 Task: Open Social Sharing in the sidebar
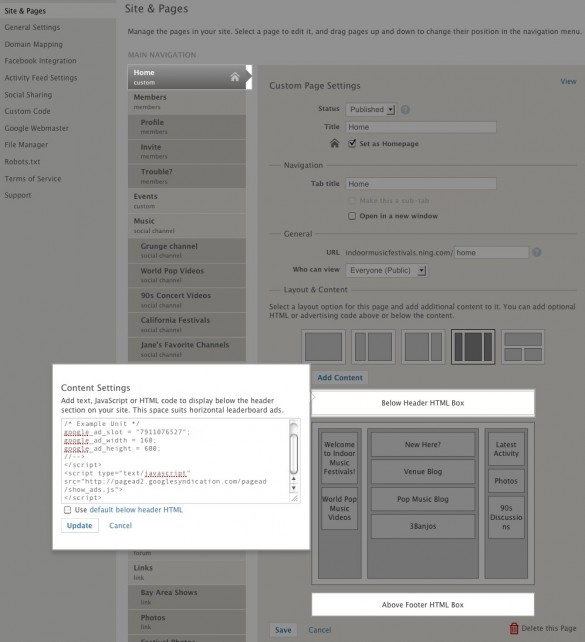pos(28,95)
